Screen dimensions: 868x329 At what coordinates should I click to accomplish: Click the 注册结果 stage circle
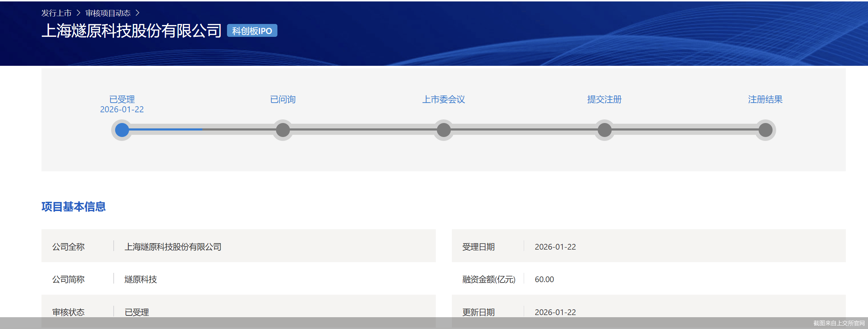[765, 130]
